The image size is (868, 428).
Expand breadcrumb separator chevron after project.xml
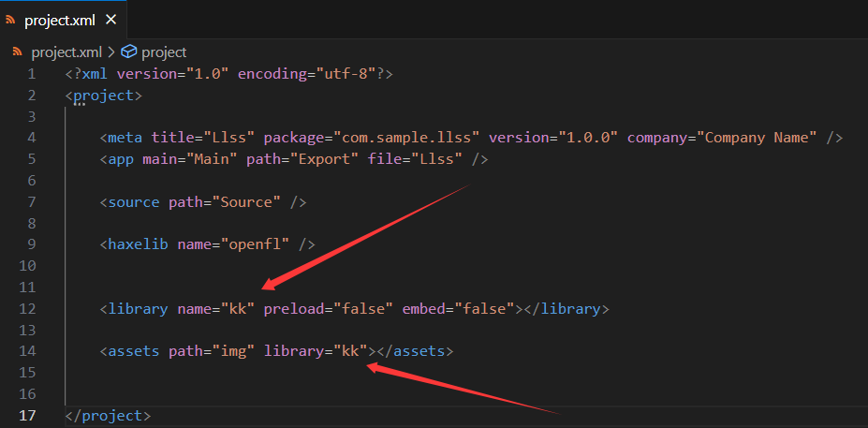[x=111, y=52]
